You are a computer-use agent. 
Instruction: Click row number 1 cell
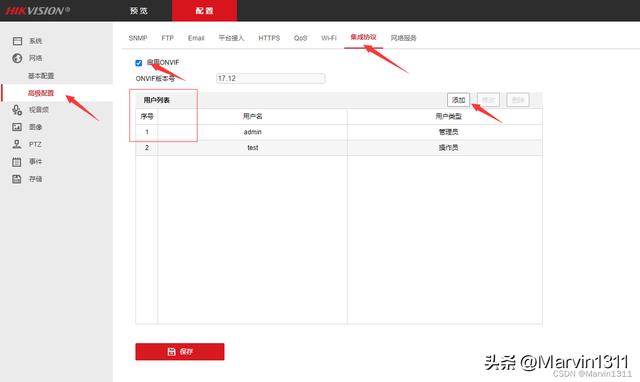click(x=147, y=132)
